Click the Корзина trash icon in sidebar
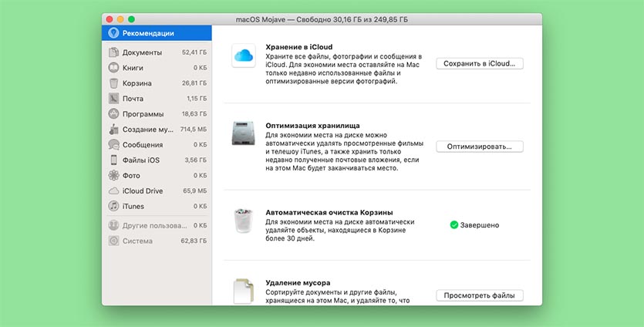The width and height of the screenshot is (644, 327). (x=113, y=83)
